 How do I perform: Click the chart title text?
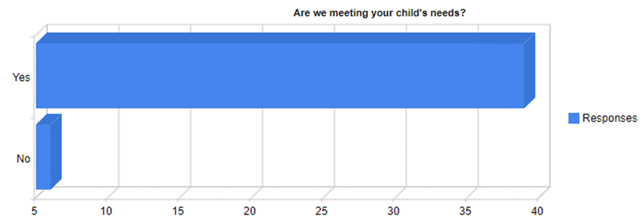pyautogui.click(x=379, y=13)
